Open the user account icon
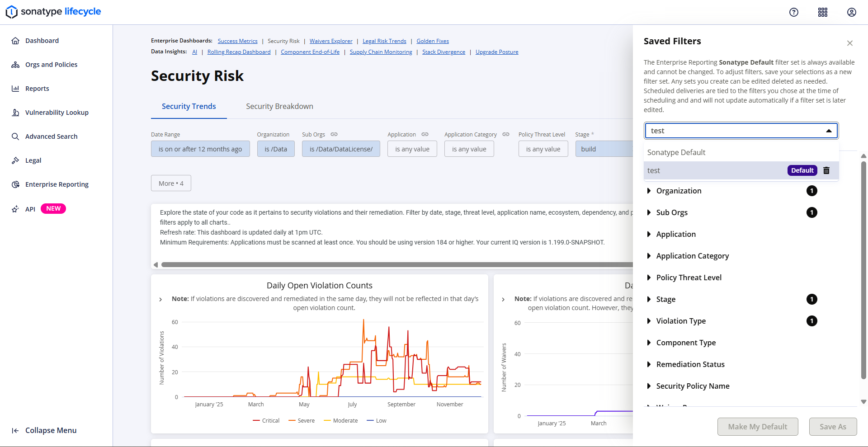 pos(852,12)
